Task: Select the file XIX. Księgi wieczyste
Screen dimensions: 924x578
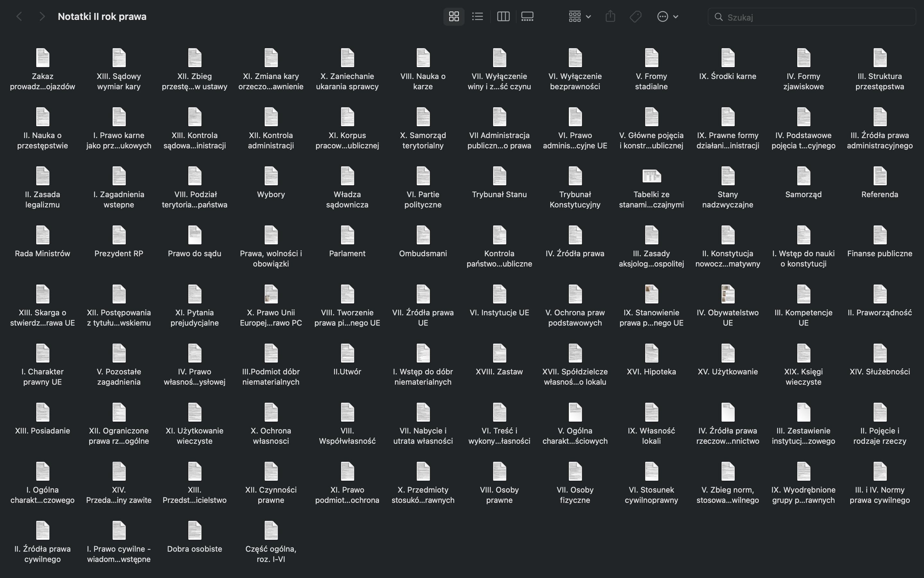Action: 804,365
